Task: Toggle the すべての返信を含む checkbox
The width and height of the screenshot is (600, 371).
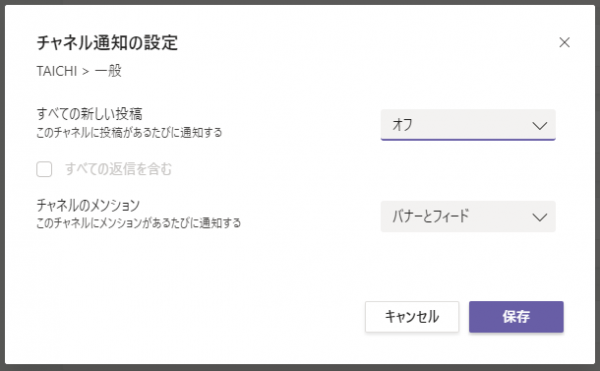Action: 44,169
